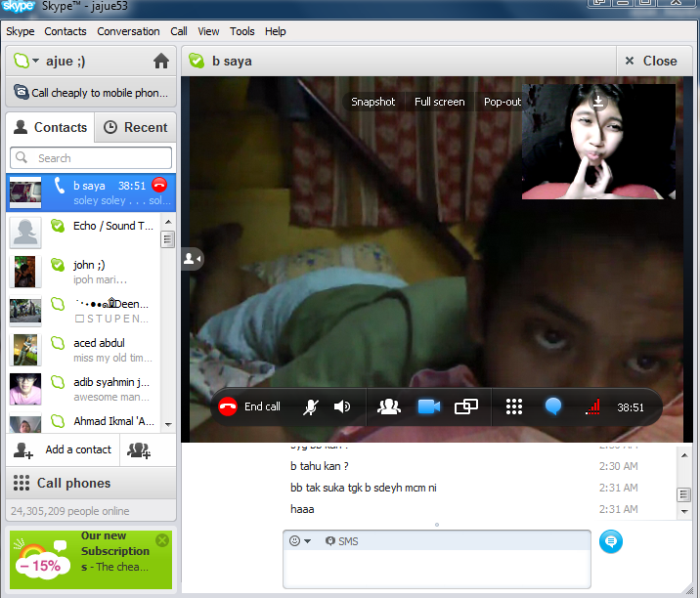700x598 pixels.
Task: Open the Tools menu
Action: point(241,31)
